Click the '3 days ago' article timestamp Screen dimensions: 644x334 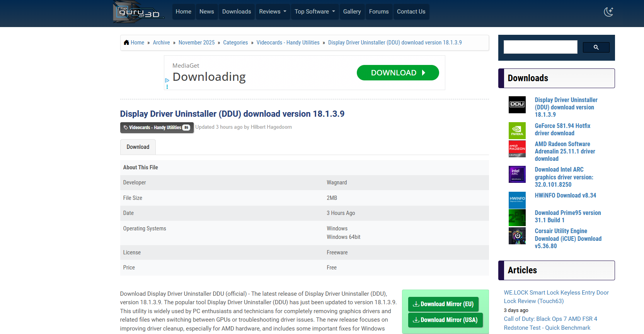click(516, 310)
